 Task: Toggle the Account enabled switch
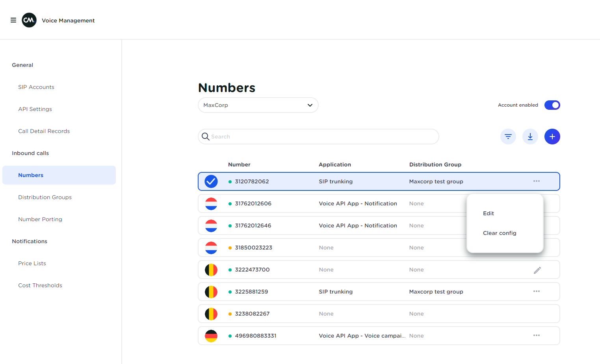(552, 105)
